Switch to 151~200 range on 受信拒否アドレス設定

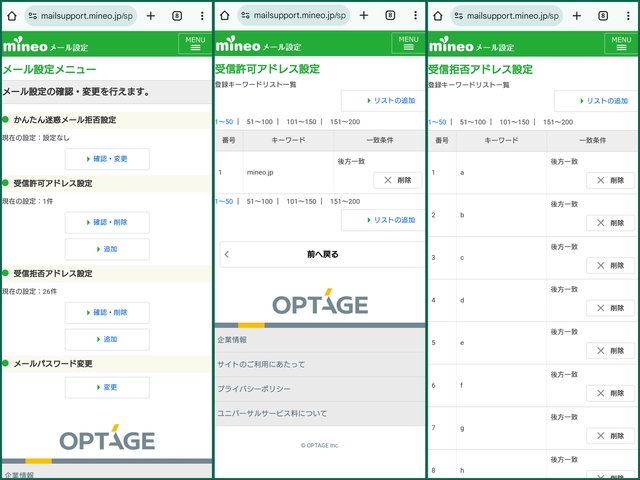coord(558,122)
